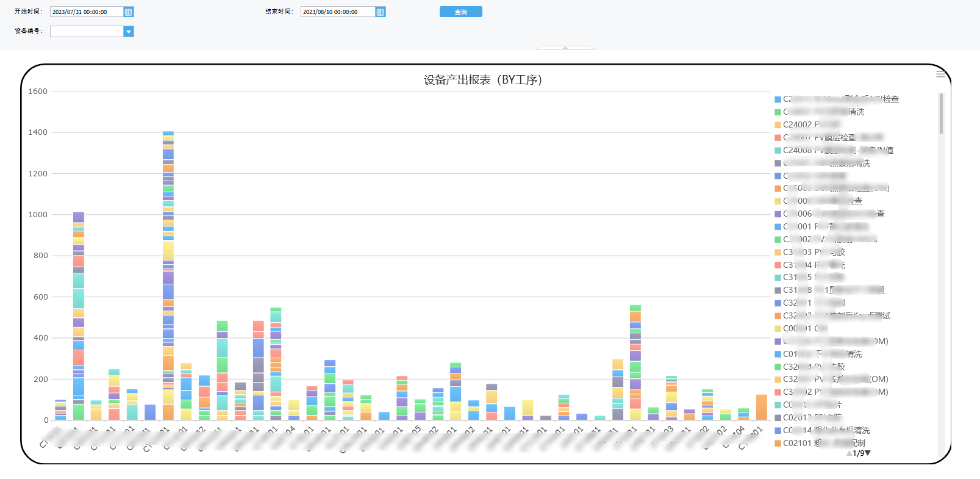
Task: Open the start time calendar picker
Action: [128, 12]
